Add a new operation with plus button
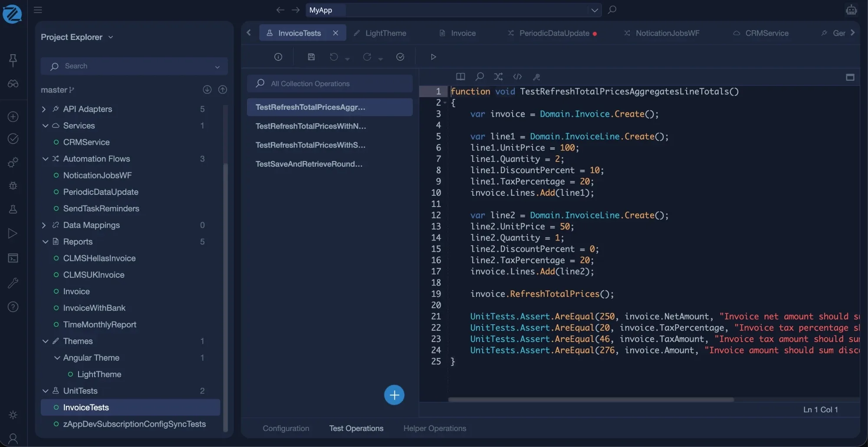868x447 pixels. point(394,395)
